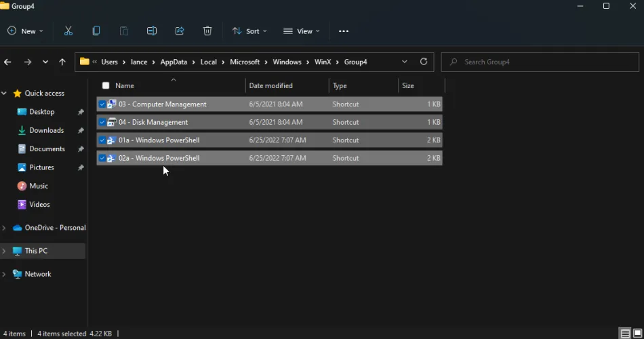
Task: Click the New button
Action: tap(25, 31)
